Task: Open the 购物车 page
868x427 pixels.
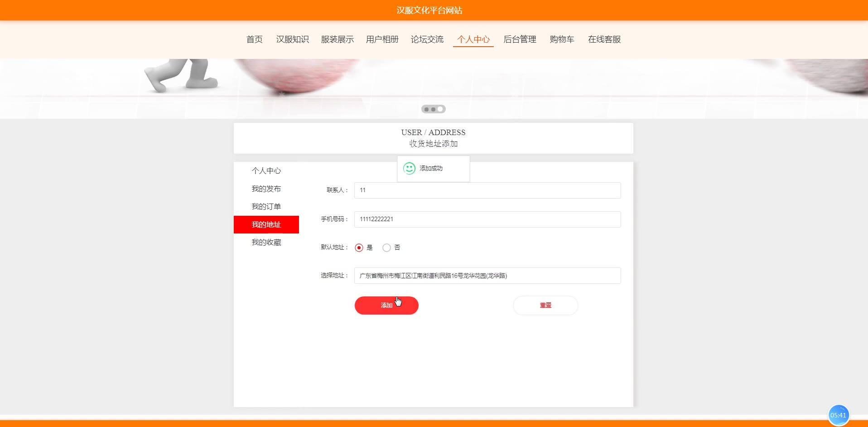Action: [x=562, y=39]
